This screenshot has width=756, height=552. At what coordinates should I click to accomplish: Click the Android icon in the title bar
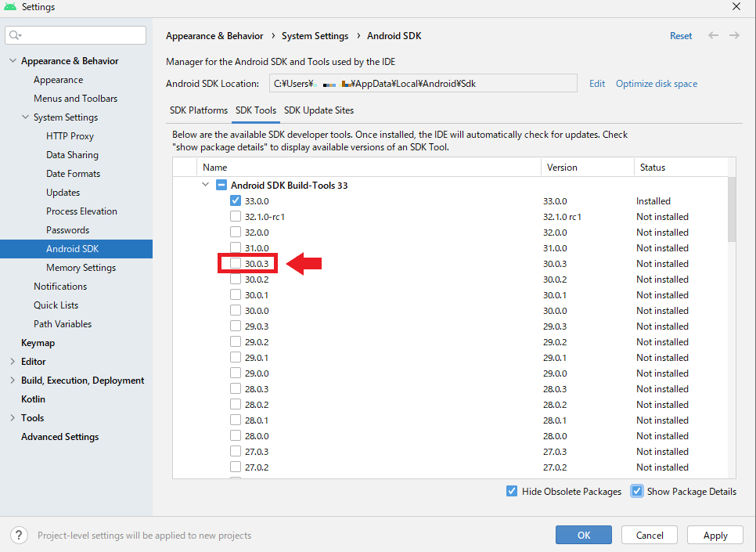point(9,6)
